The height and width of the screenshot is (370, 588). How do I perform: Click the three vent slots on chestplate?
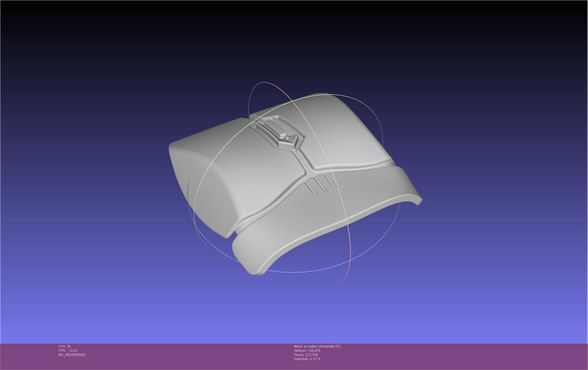(x=321, y=184)
